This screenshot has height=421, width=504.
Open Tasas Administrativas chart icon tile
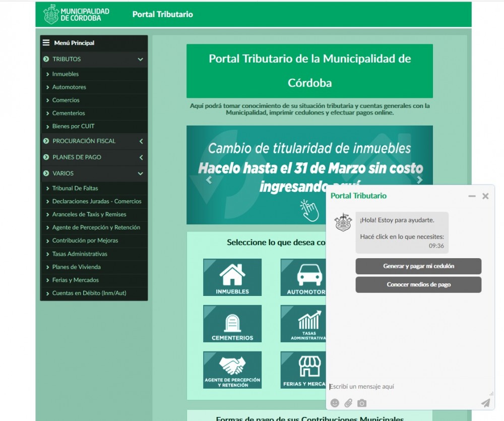[303, 323]
